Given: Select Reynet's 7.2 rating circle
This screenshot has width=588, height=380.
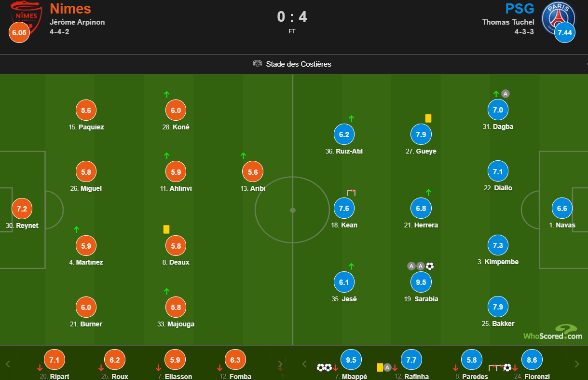Looking at the screenshot, I should pyautogui.click(x=22, y=209).
